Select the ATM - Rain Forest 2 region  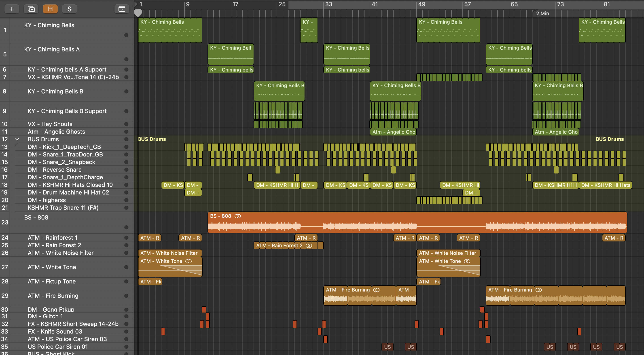click(286, 245)
